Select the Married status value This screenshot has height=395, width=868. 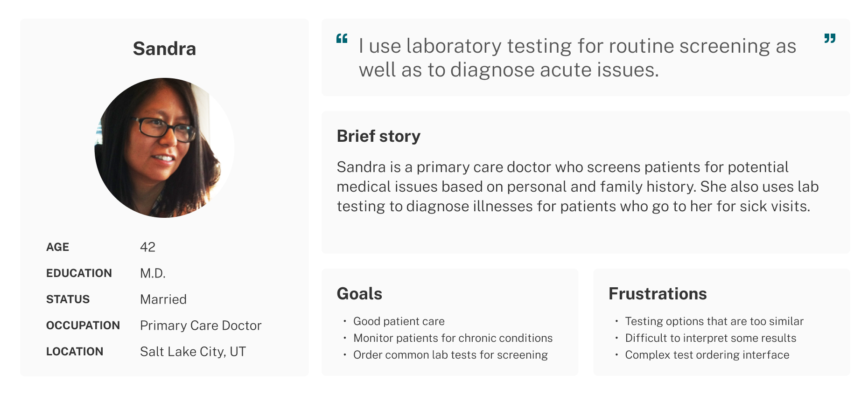click(x=163, y=299)
